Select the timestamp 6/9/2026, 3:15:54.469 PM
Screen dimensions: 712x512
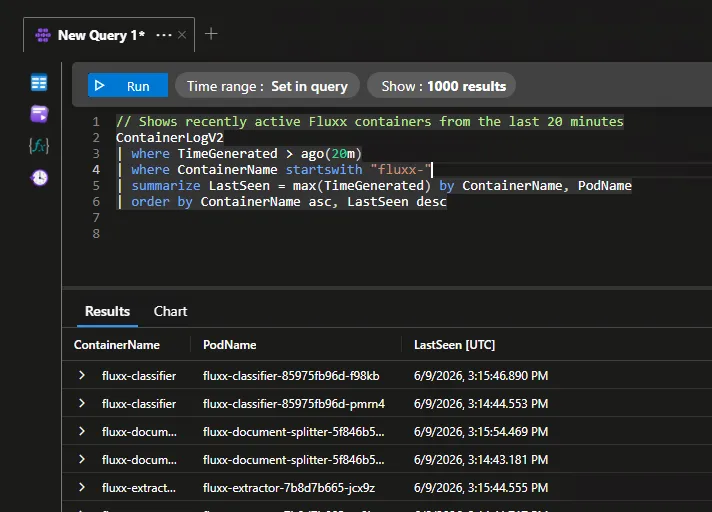(x=481, y=432)
